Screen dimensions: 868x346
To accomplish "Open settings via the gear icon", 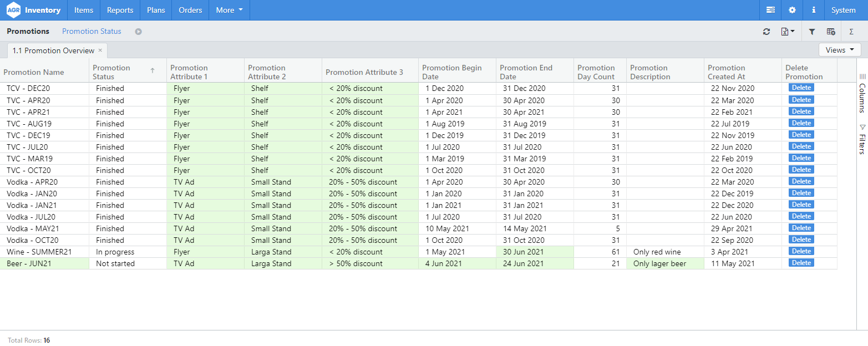I will click(x=792, y=10).
